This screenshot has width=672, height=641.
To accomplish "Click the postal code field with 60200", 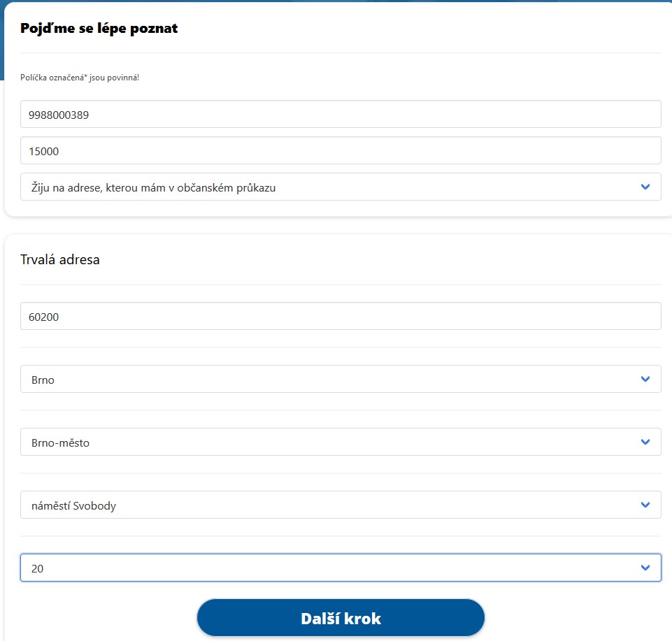I will (x=341, y=316).
